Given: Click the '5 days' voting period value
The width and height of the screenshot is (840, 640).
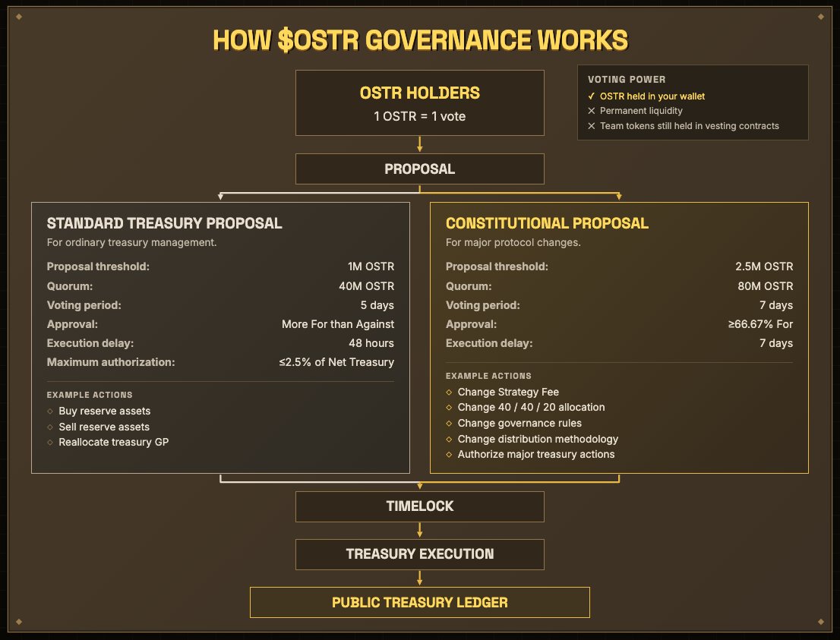Looking at the screenshot, I should [x=377, y=305].
